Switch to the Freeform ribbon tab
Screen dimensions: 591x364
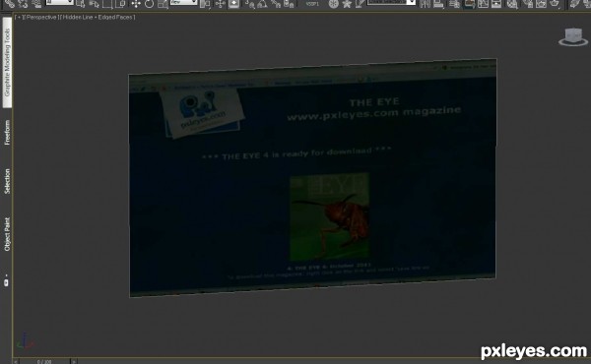click(x=7, y=133)
